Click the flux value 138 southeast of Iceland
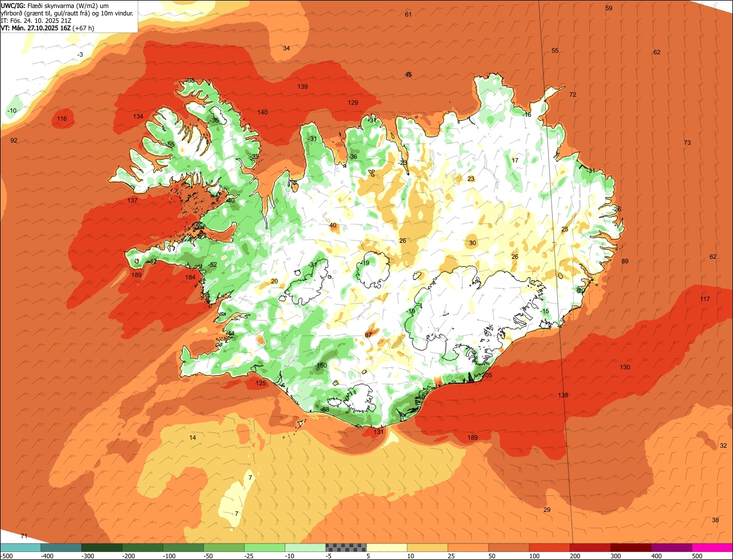 [x=563, y=395]
